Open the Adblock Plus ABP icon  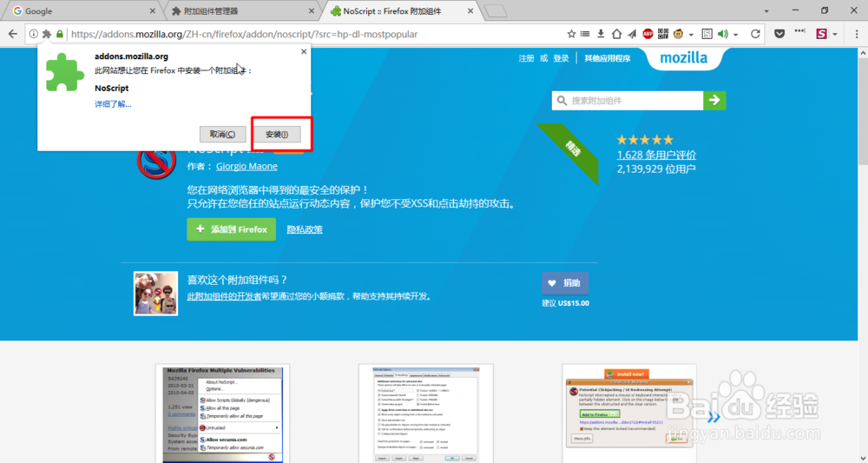648,35
